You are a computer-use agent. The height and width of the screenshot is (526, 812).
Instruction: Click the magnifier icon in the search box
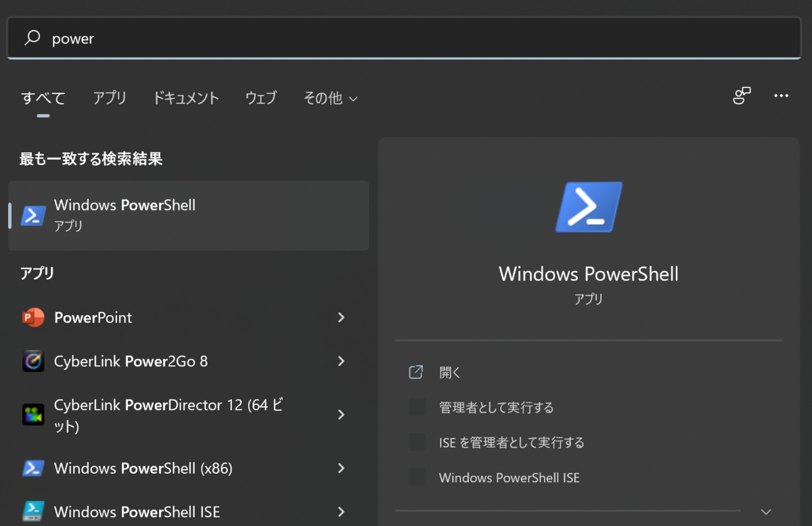tap(32, 38)
